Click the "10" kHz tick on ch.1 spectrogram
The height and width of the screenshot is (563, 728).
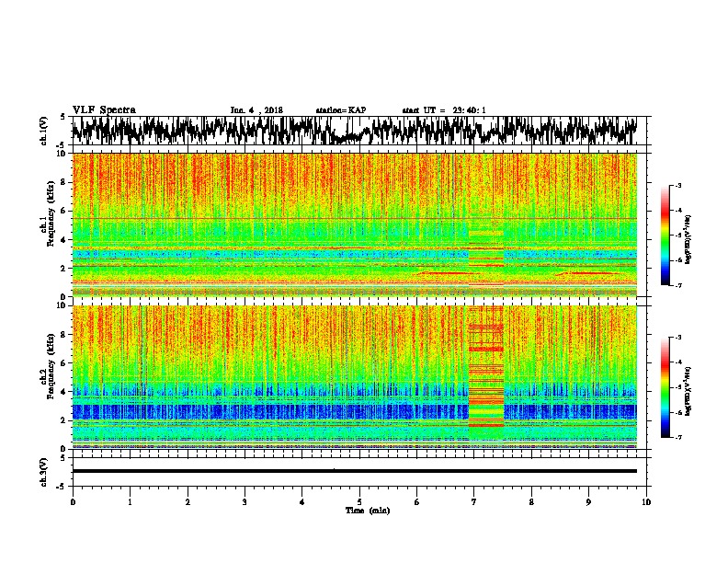point(63,154)
